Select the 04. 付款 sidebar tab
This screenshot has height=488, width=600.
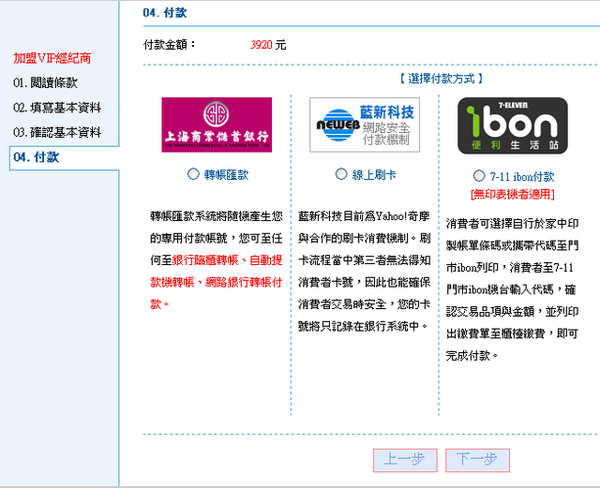tap(64, 158)
